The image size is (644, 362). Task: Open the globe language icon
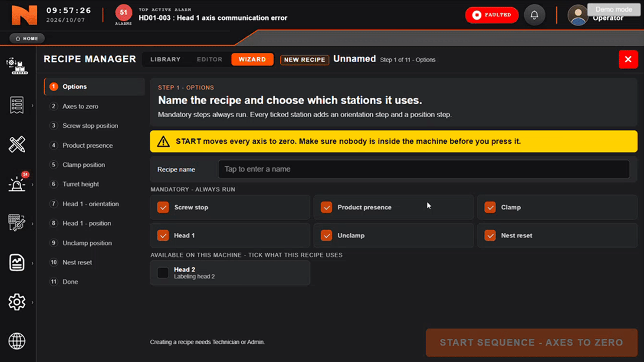(x=17, y=341)
